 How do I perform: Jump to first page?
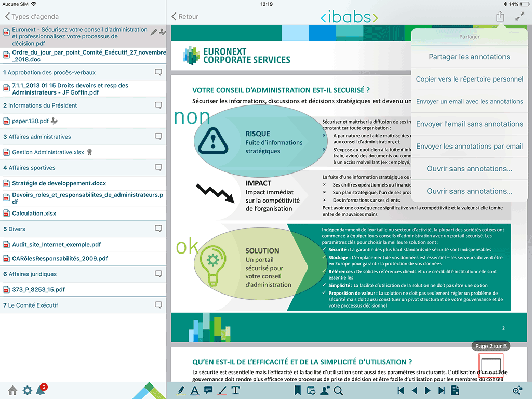401,391
